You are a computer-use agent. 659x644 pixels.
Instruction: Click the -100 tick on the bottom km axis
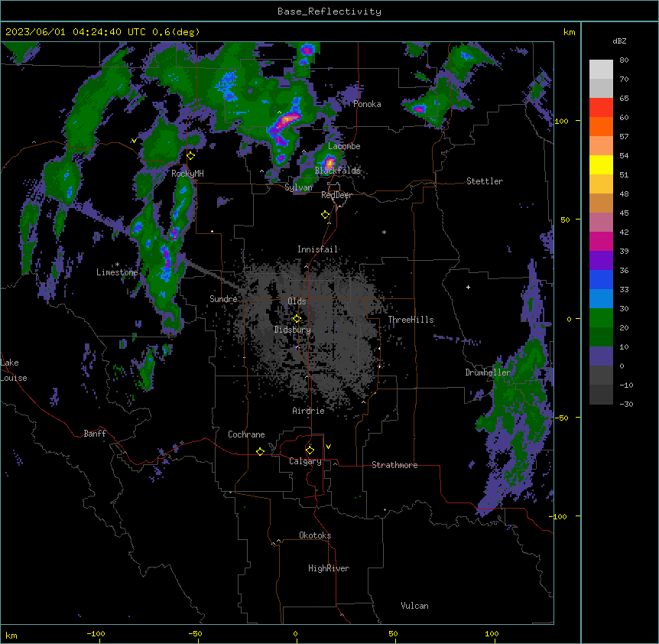pyautogui.click(x=96, y=633)
